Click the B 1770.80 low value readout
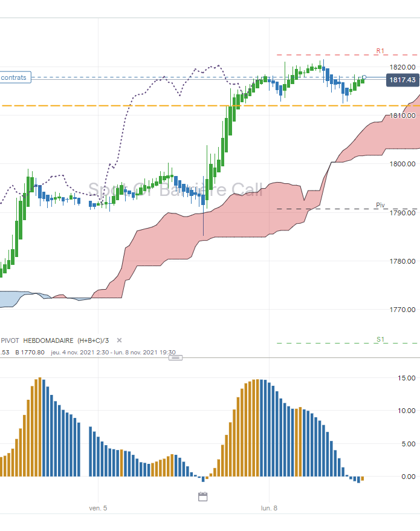The height and width of the screenshot is (531, 420). 30,352
